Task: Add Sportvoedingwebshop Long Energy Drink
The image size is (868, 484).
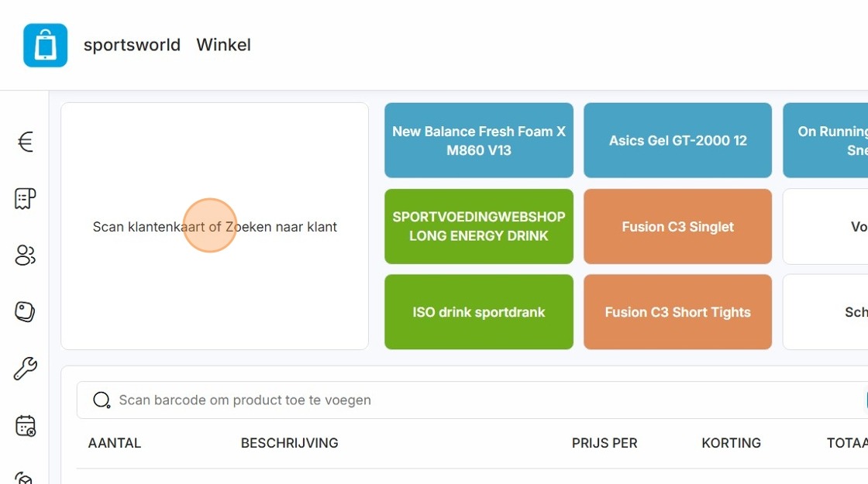Action: (479, 226)
